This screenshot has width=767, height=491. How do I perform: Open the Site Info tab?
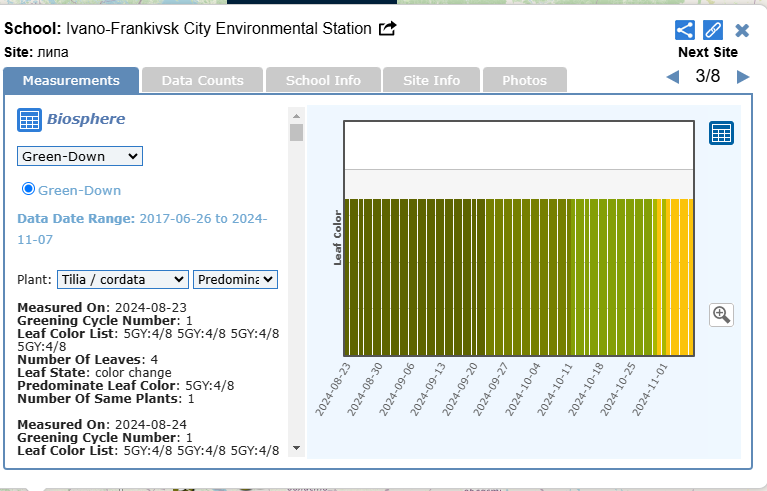point(431,80)
